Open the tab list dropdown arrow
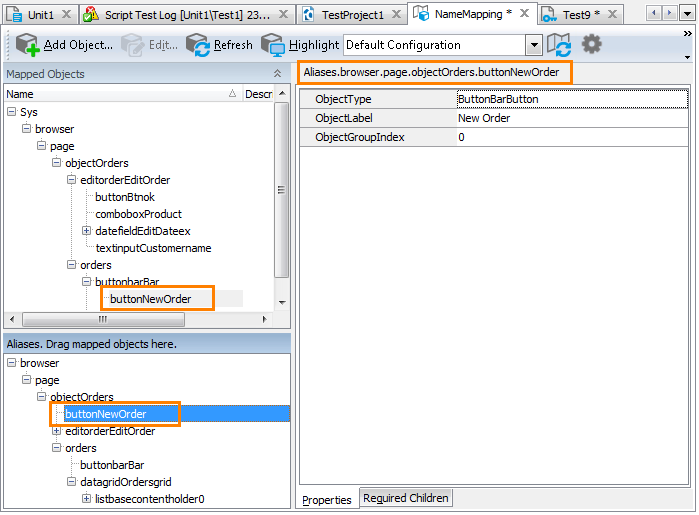This screenshot has width=699, height=515. tap(687, 14)
